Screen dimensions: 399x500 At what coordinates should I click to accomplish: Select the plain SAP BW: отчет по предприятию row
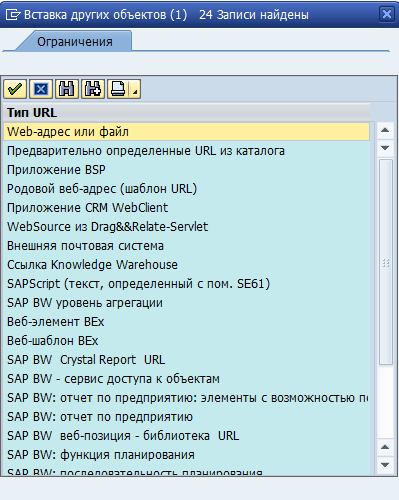tap(187, 417)
